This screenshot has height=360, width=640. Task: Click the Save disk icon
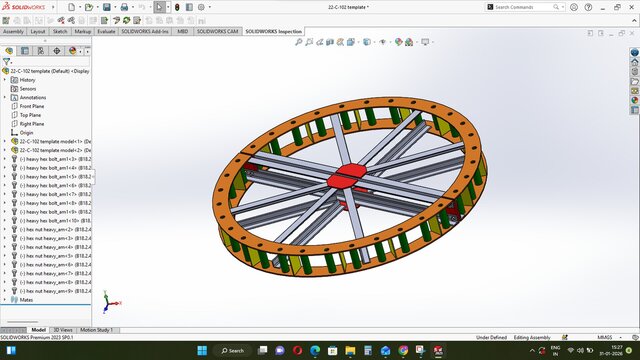point(107,7)
